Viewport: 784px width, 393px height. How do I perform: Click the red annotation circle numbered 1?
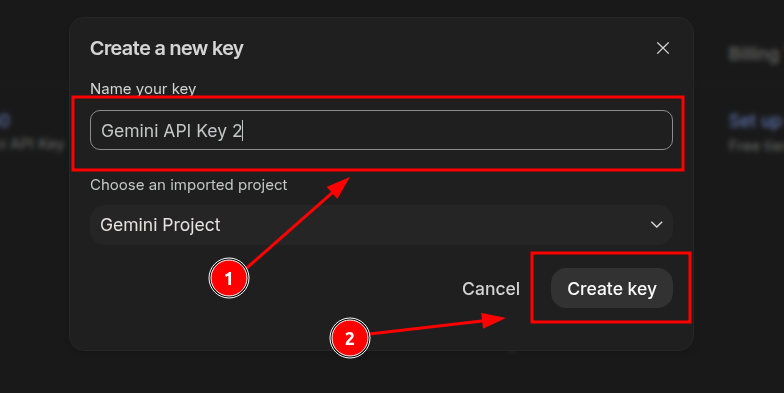pyautogui.click(x=228, y=278)
